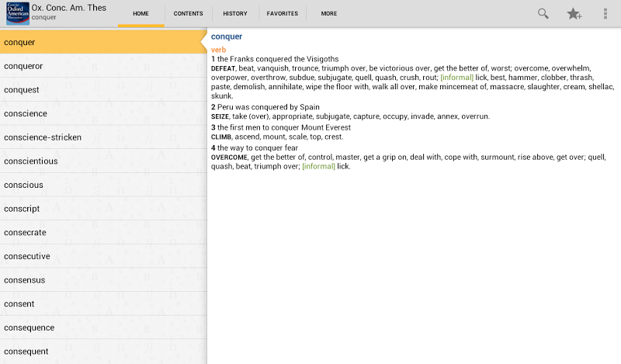Open the HISTORY tab
621x364 pixels.
(x=235, y=13)
